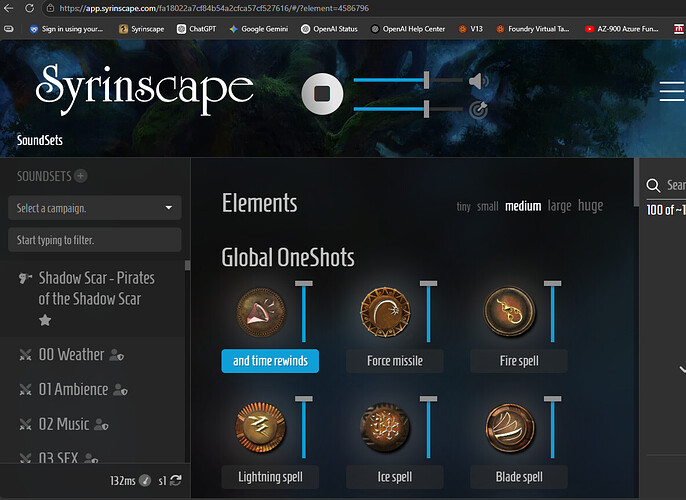Click the soundset list scrollbar
Viewport: 686px width, 500px height.
[x=187, y=266]
